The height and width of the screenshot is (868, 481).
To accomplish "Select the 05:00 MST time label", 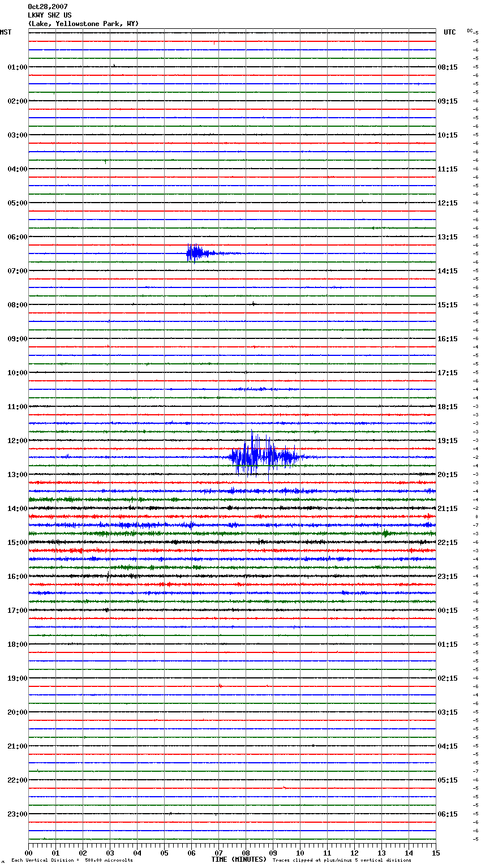I will click(18, 203).
